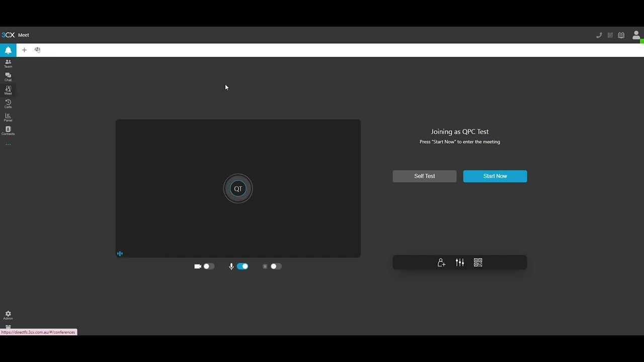
Task: Open the notifications bell
Action: [x=8, y=50]
